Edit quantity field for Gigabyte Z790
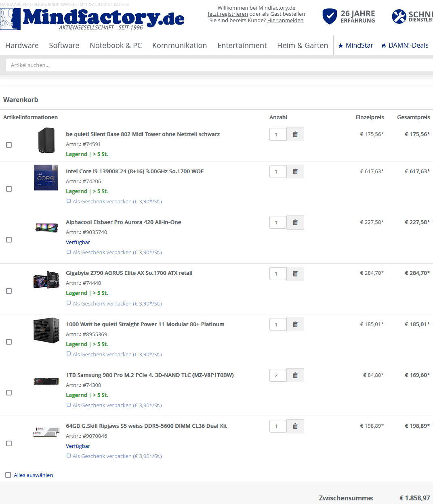This screenshot has height=504, width=433. (x=278, y=274)
